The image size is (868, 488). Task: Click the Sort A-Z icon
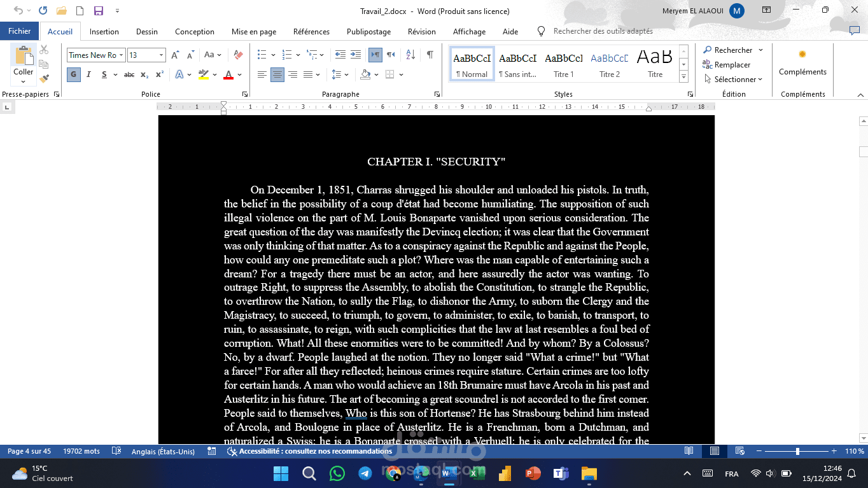click(x=410, y=55)
